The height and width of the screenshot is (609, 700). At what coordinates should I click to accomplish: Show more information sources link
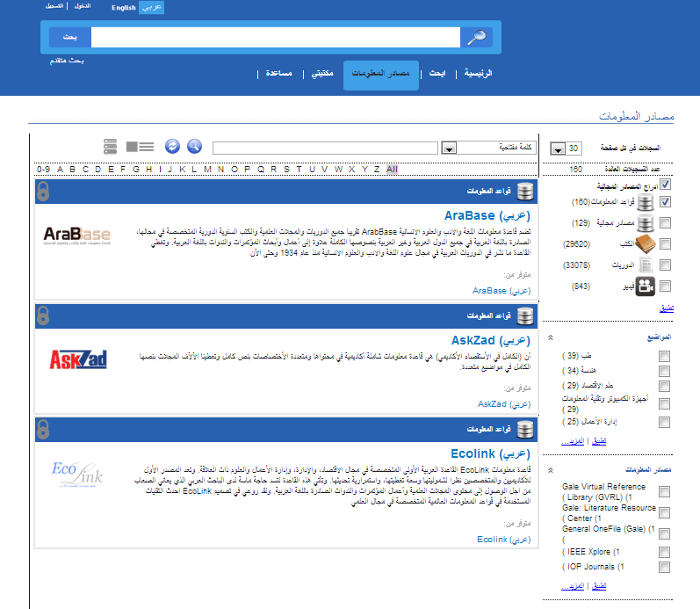click(x=573, y=586)
